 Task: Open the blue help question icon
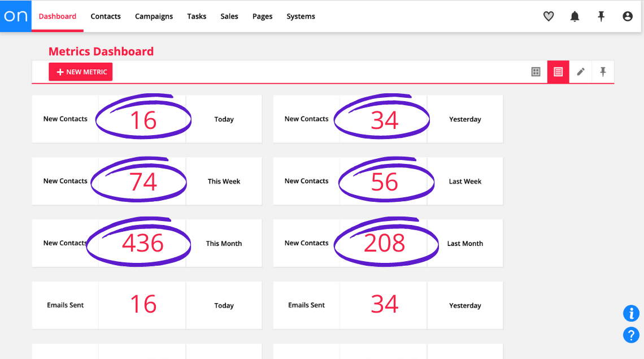pos(631,335)
